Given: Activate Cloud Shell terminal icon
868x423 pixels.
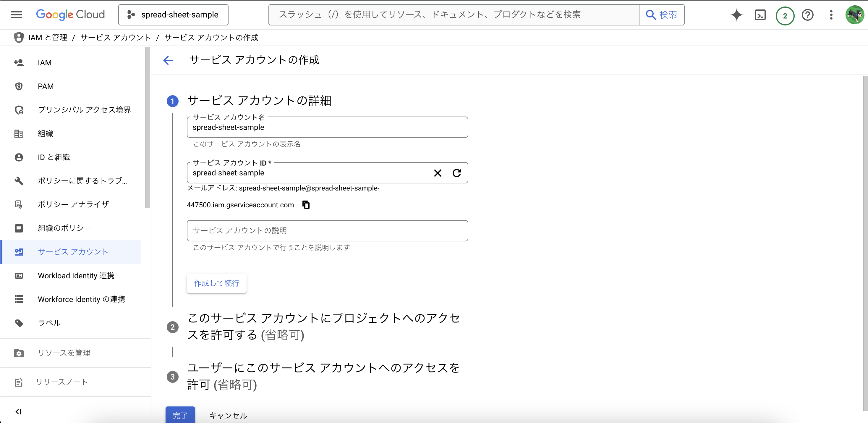Looking at the screenshot, I should (x=760, y=15).
